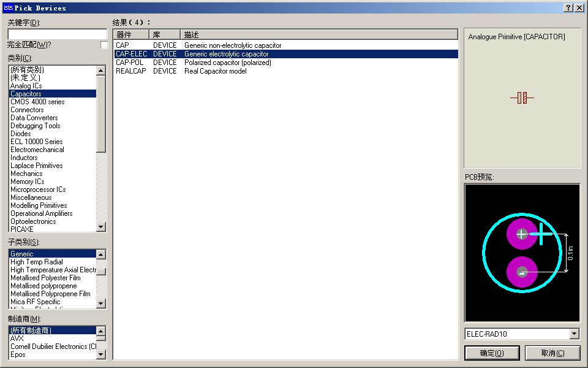Image resolution: width=588 pixels, height=368 pixels.
Task: Click manufacturer list scroll up arrow
Action: (101, 331)
